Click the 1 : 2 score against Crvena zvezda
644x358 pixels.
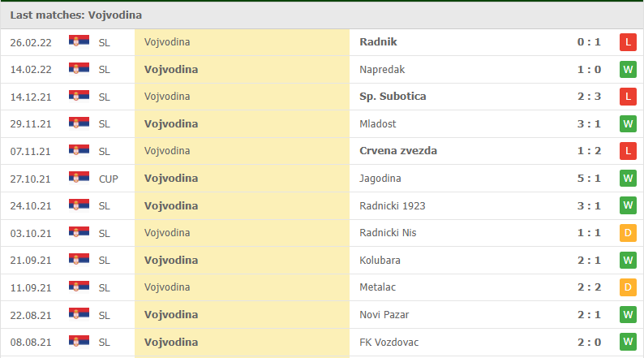tap(589, 151)
